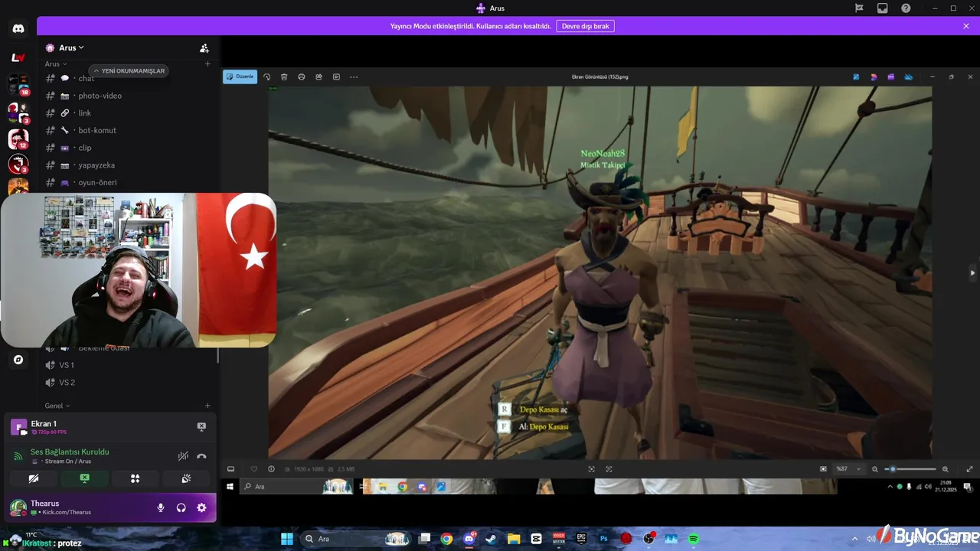Viewport: 980px width, 551px height.
Task: Invite people icon next to Arus
Action: click(204, 47)
